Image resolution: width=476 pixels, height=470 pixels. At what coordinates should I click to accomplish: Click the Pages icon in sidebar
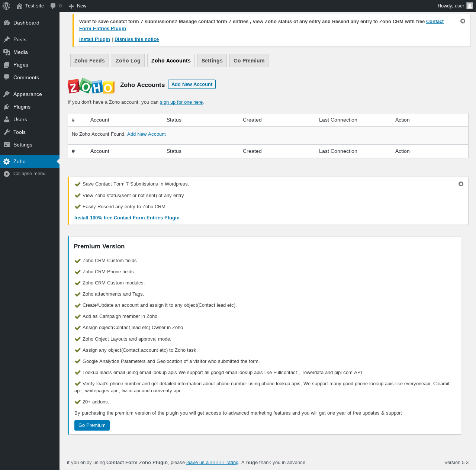(7, 65)
